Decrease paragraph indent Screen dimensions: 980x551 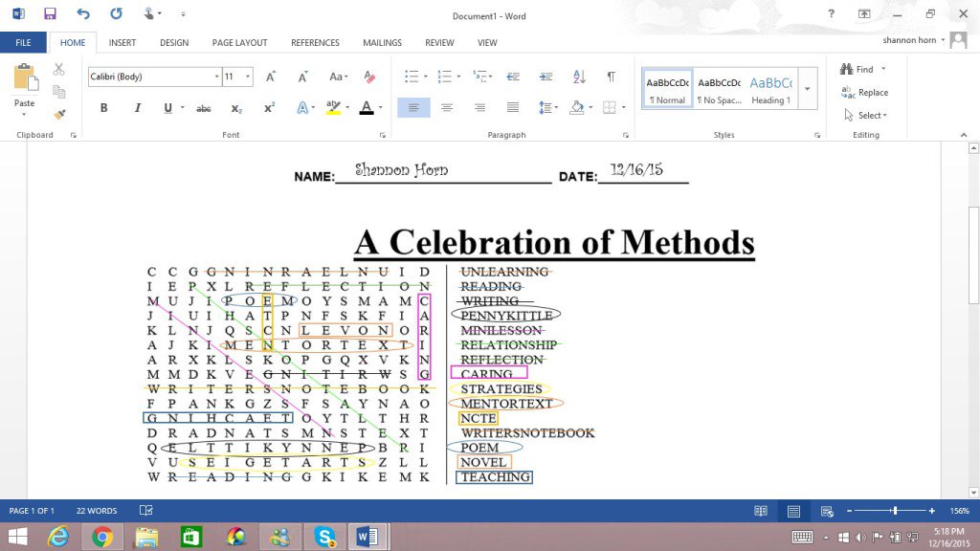tap(513, 77)
